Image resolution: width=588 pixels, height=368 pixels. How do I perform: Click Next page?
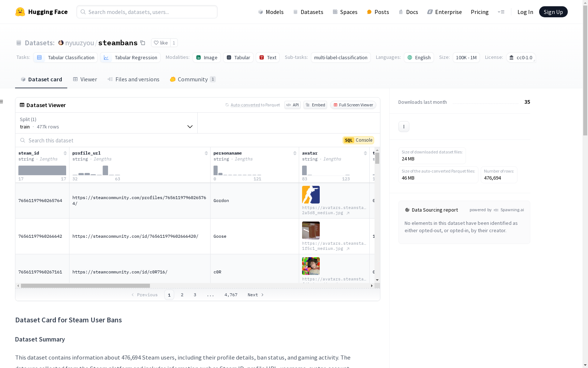point(255,295)
